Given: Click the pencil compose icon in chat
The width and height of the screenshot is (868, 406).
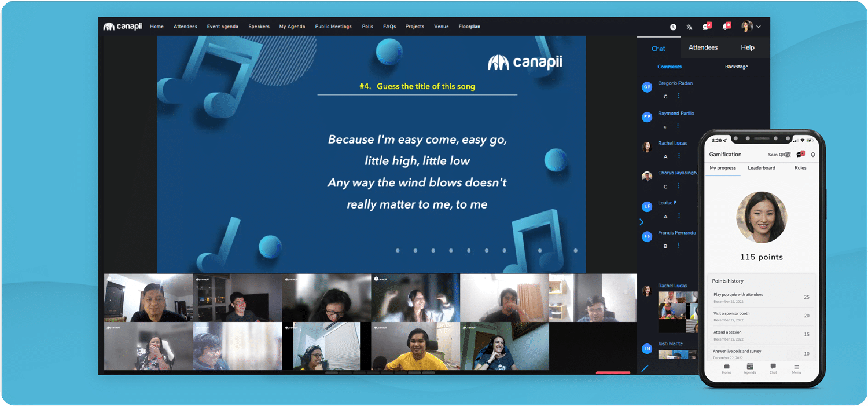Looking at the screenshot, I should (645, 368).
